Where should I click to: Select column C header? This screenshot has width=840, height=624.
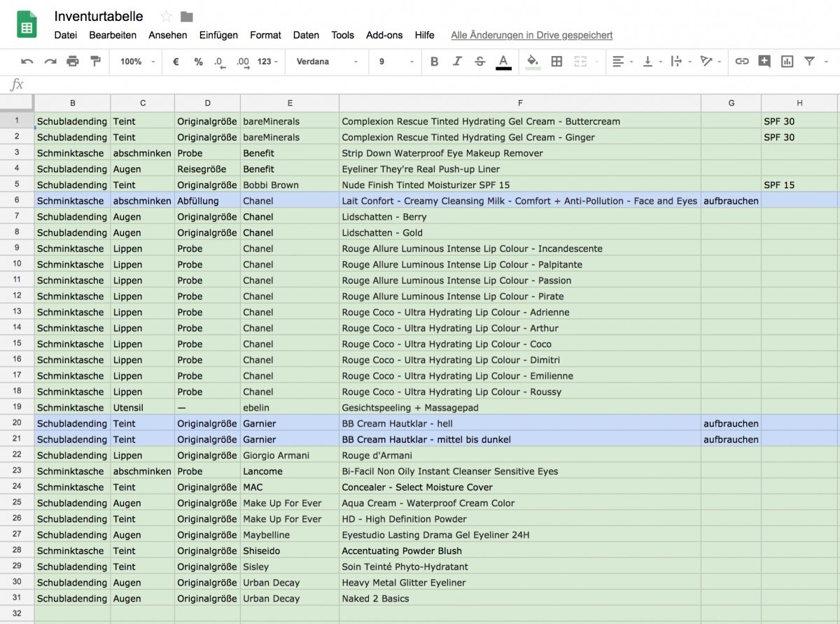click(x=143, y=104)
